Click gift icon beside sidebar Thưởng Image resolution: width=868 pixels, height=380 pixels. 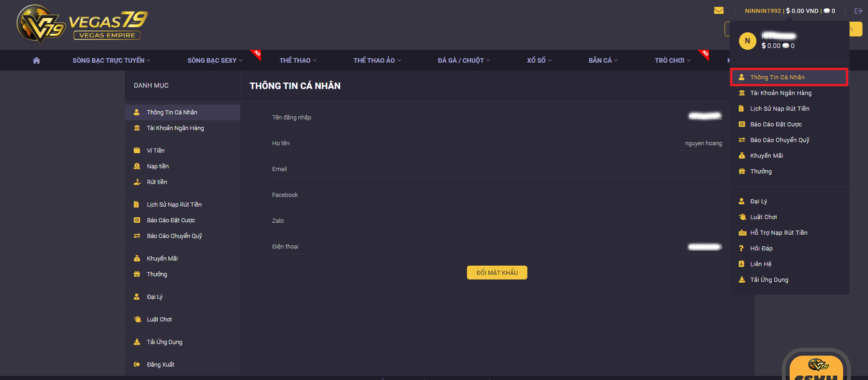click(x=137, y=274)
